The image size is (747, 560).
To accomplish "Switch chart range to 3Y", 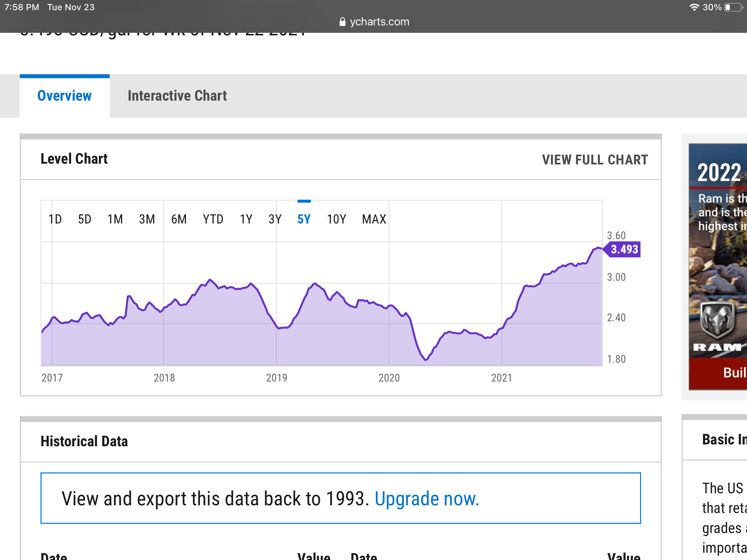I will [x=275, y=219].
